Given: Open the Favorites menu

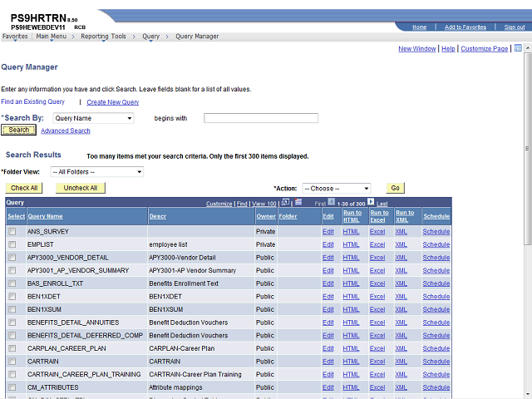Looking at the screenshot, I should [x=15, y=37].
